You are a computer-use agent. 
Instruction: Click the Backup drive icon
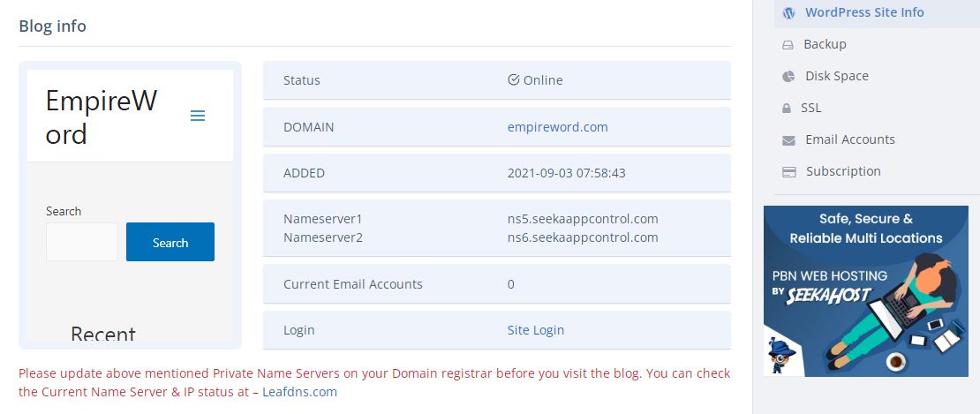tap(788, 45)
